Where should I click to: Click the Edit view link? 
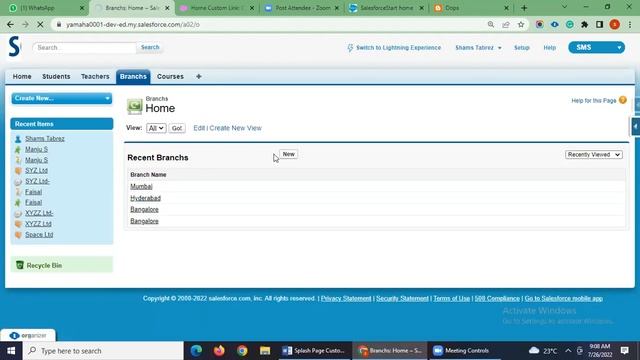pos(199,128)
